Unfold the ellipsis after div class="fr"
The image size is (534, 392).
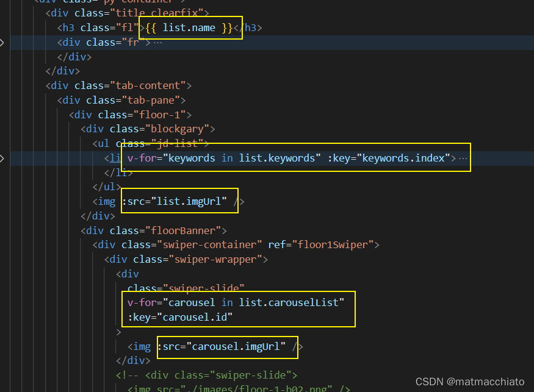pos(157,43)
